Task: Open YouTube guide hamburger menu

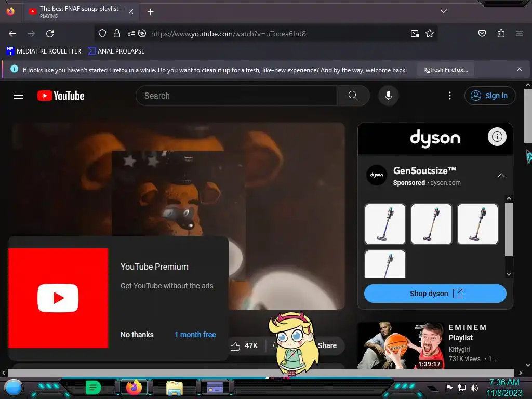Action: pos(19,96)
